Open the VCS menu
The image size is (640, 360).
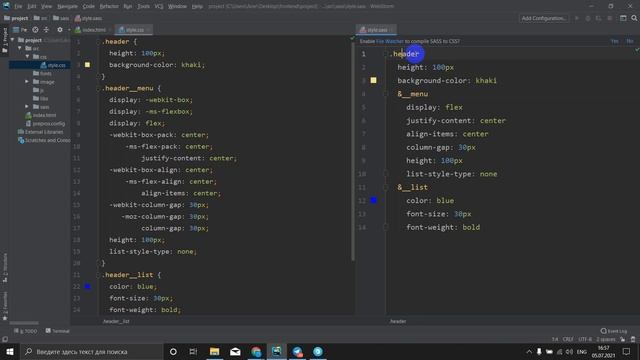pos(159,6)
